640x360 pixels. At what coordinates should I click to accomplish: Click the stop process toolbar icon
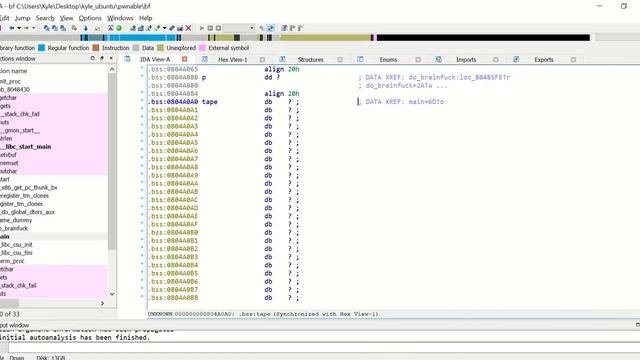[218, 28]
